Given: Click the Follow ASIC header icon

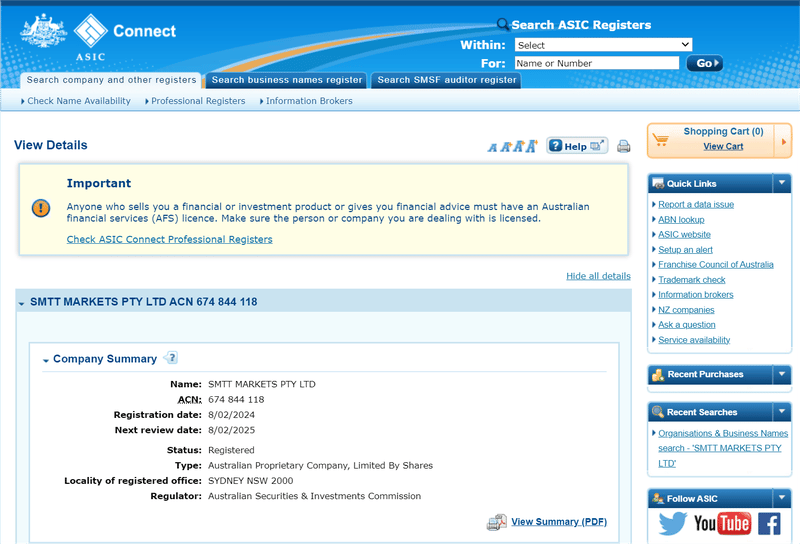Looking at the screenshot, I should pyautogui.click(x=658, y=499).
